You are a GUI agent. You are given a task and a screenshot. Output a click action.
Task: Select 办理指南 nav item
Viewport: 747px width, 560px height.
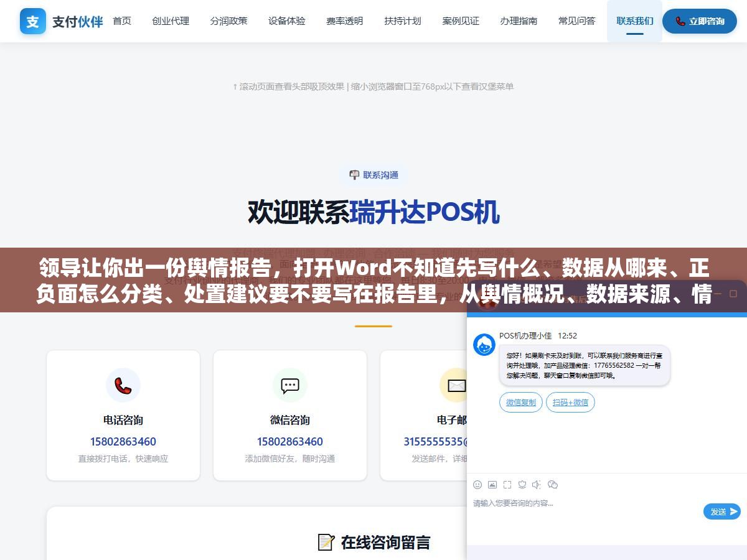click(x=519, y=21)
